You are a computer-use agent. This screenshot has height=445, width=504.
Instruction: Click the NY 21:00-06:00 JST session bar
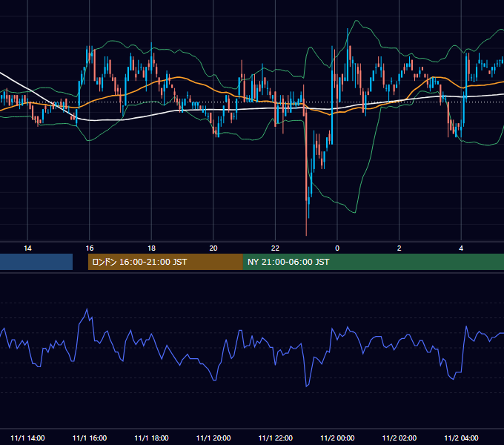373,262
